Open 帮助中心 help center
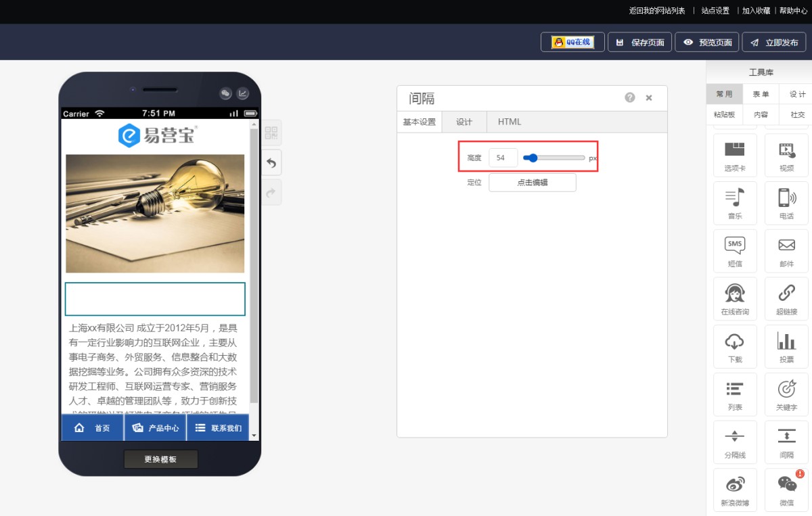Viewport: 812px width, 516px height. [x=793, y=11]
